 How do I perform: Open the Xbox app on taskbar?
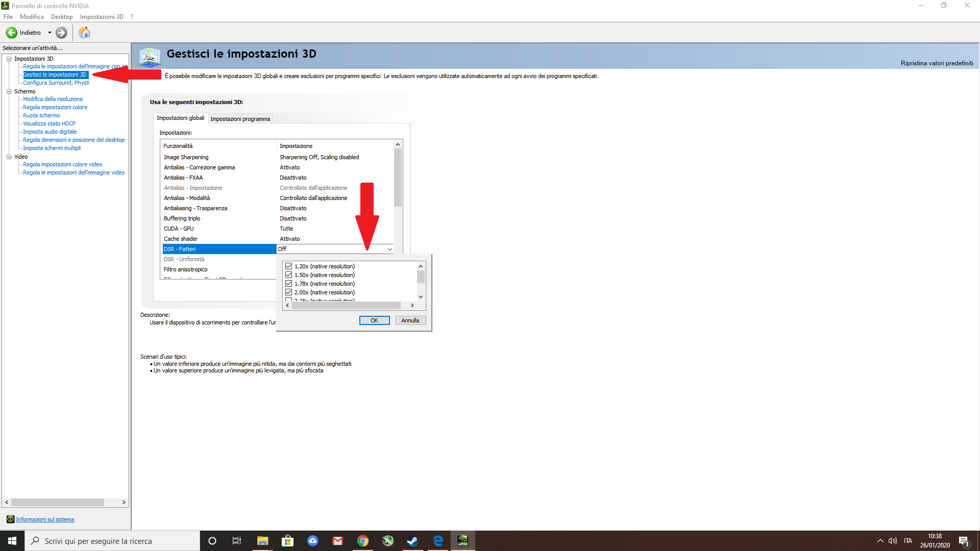[x=387, y=541]
